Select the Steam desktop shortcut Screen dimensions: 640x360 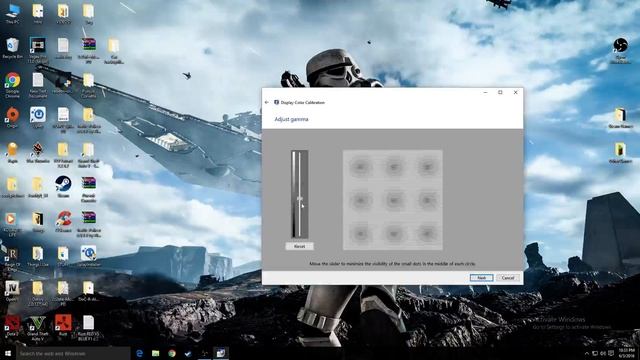pyautogui.click(x=63, y=187)
